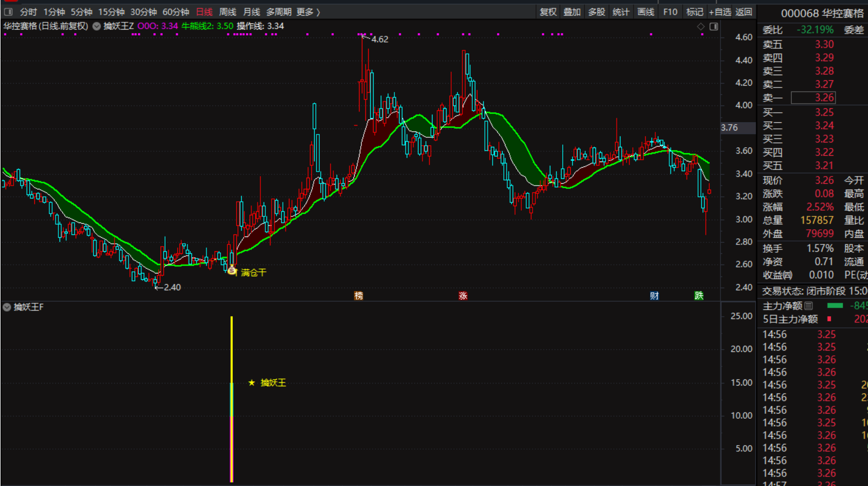This screenshot has width=868, height=486.
Task: Click the yellow star 擒妖王 signal
Action: point(252,383)
